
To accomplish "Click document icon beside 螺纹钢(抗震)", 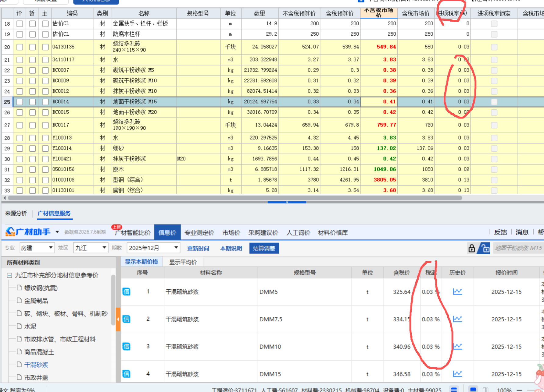I will tap(19, 288).
